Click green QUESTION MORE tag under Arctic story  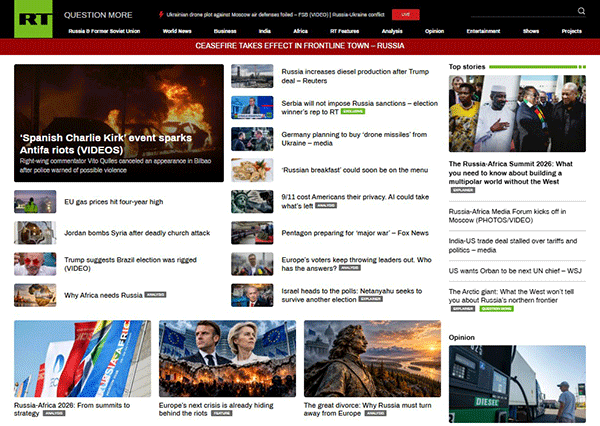(496, 308)
